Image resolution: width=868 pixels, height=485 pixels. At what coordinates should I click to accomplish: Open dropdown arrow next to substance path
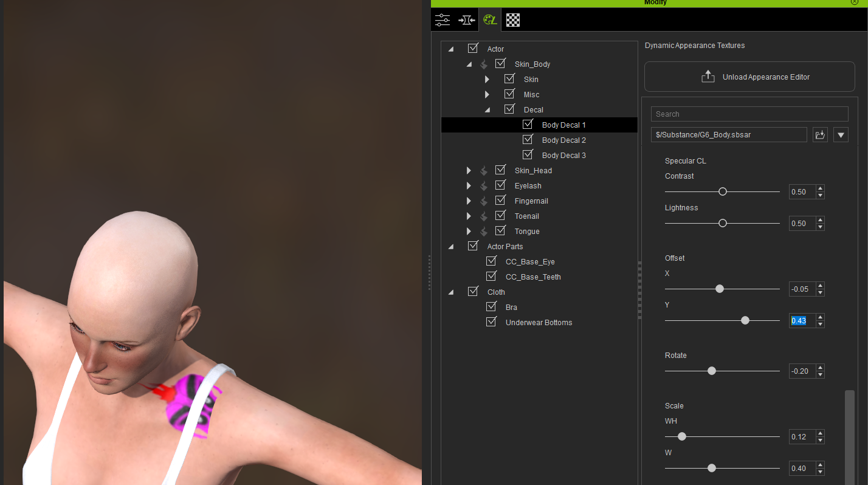[841, 135]
